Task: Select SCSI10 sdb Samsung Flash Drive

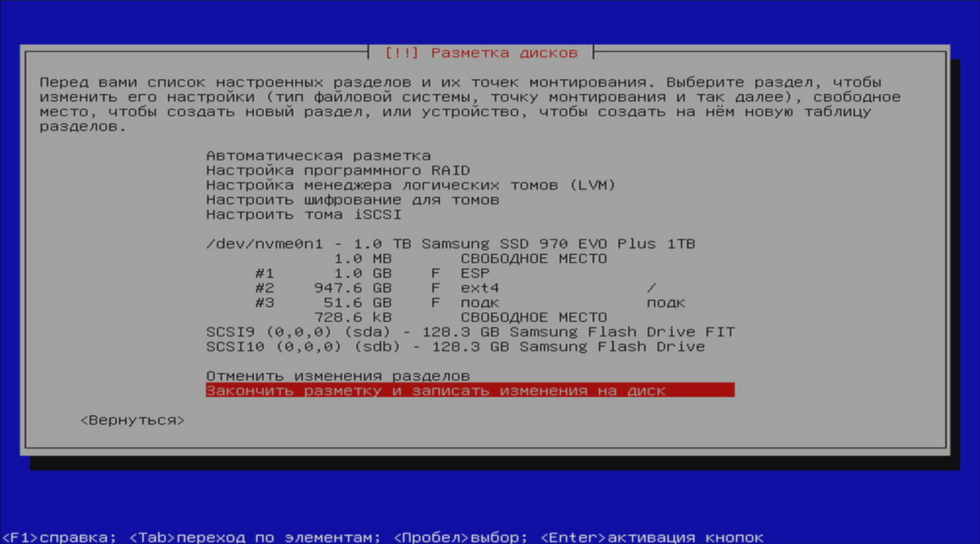Action: click(x=456, y=346)
